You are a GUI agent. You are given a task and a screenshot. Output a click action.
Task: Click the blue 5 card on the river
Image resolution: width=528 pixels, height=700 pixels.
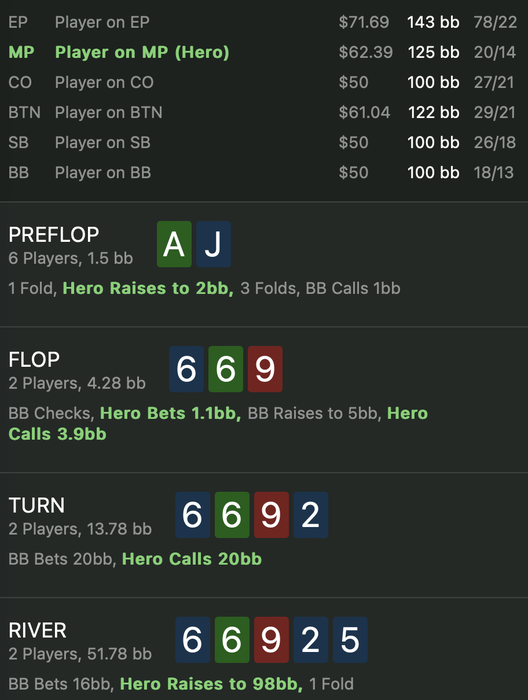(x=350, y=640)
